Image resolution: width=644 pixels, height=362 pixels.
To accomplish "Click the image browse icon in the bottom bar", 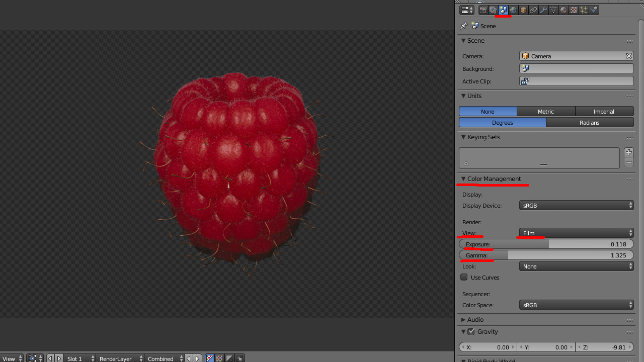I will pos(34,358).
